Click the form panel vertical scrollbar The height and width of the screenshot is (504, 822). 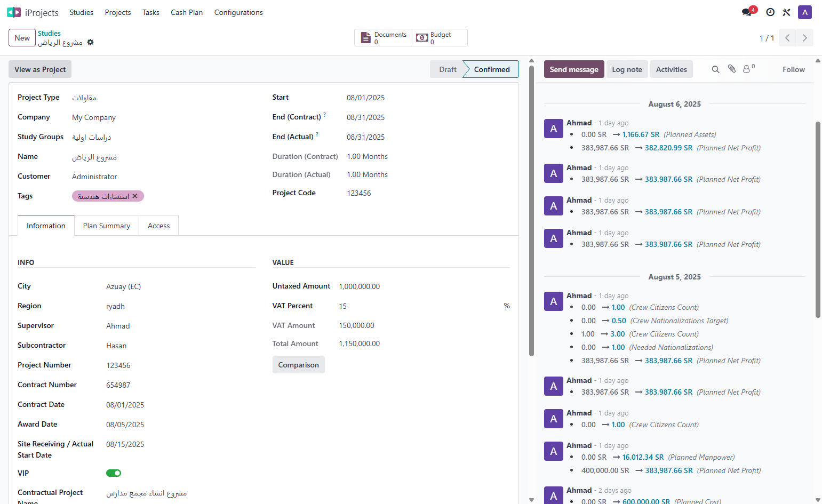pos(531,211)
